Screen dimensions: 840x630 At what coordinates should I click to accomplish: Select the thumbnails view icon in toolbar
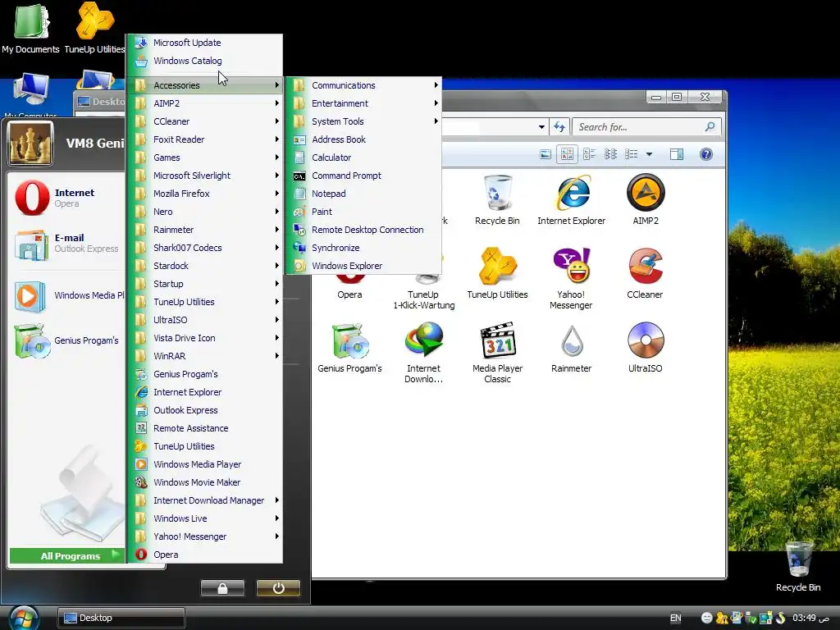(567, 154)
